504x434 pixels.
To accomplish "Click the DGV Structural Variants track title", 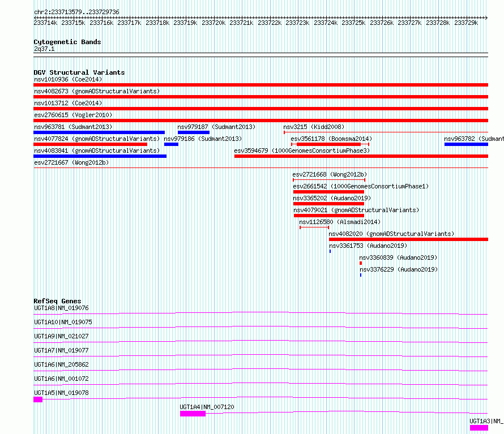I will tap(79, 72).
